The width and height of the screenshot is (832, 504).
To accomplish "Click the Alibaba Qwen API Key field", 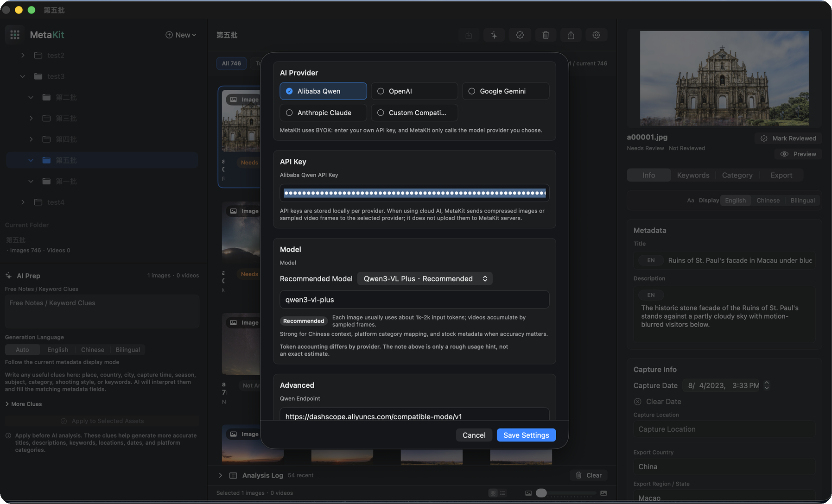I will [x=414, y=193].
